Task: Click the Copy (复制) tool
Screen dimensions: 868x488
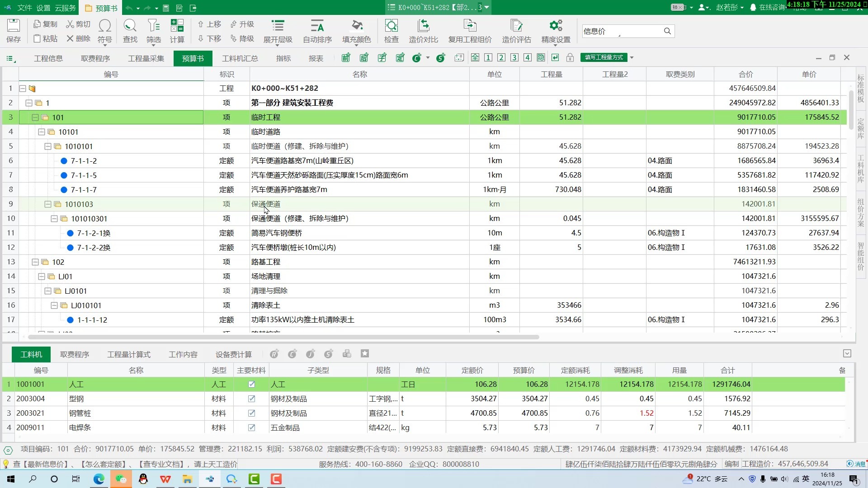Action: click(x=45, y=24)
